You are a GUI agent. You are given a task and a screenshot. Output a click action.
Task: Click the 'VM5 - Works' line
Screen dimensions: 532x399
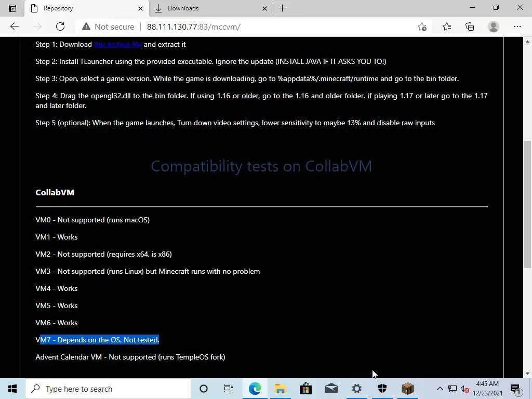pos(57,305)
